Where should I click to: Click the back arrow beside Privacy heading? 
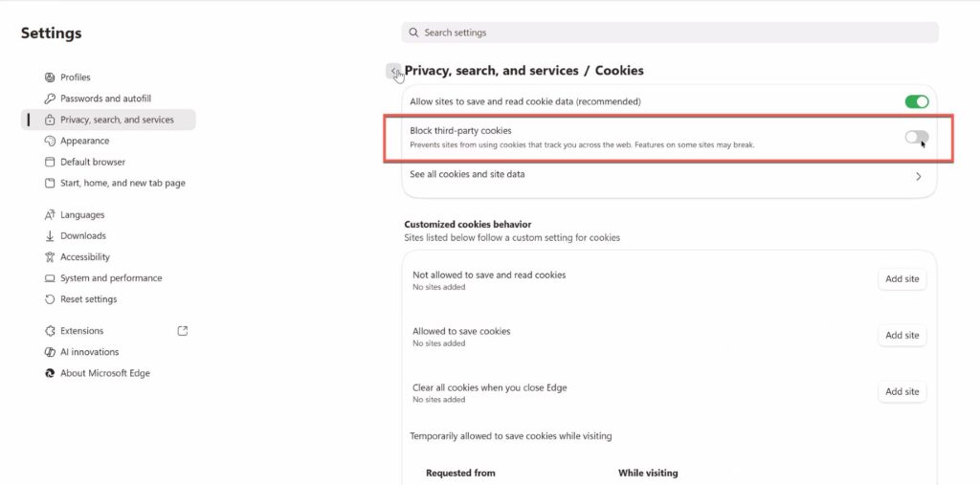click(394, 72)
